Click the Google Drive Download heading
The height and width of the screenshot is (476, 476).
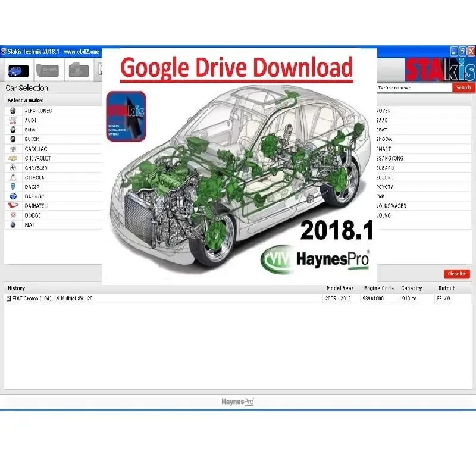point(237,68)
